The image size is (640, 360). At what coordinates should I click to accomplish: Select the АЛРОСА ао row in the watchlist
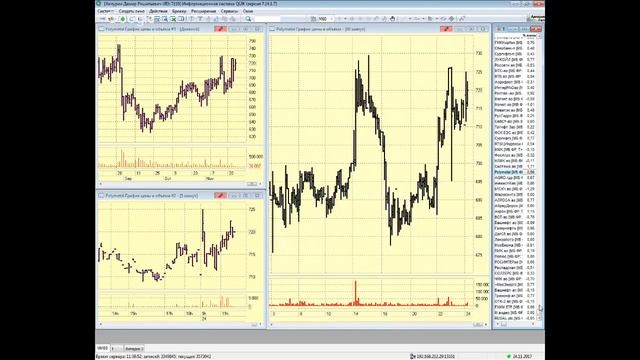pos(515,200)
